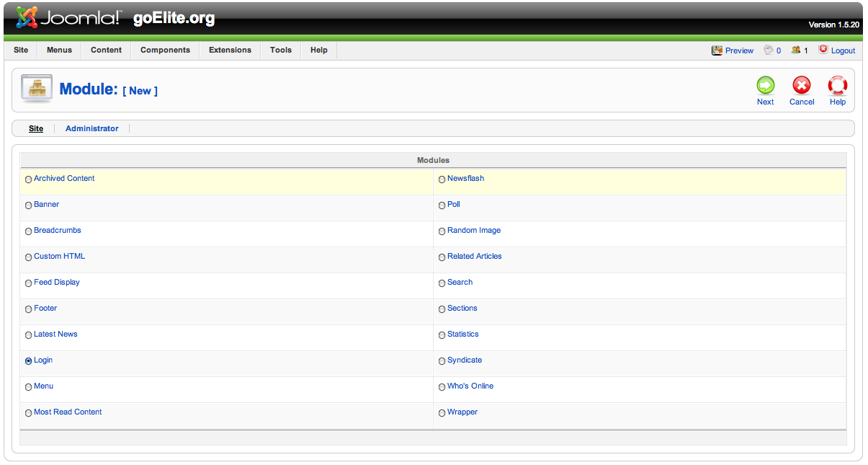
Task: Switch to the Administrator tab
Action: [91, 128]
